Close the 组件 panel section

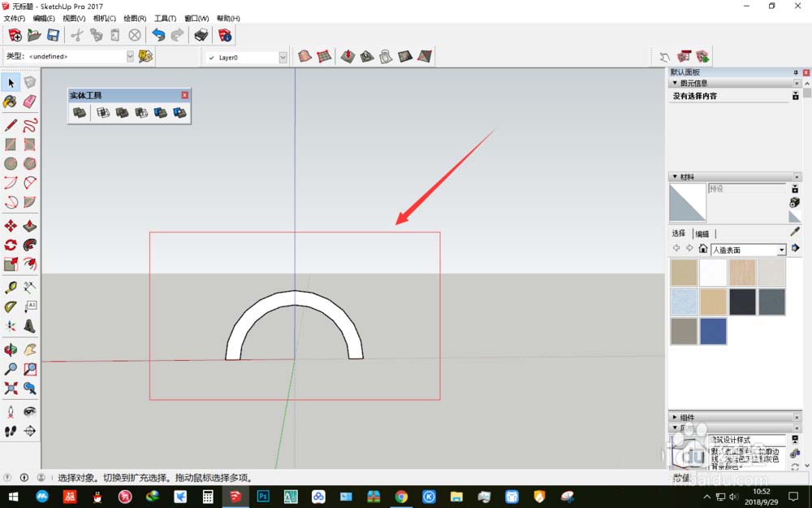pos(797,417)
